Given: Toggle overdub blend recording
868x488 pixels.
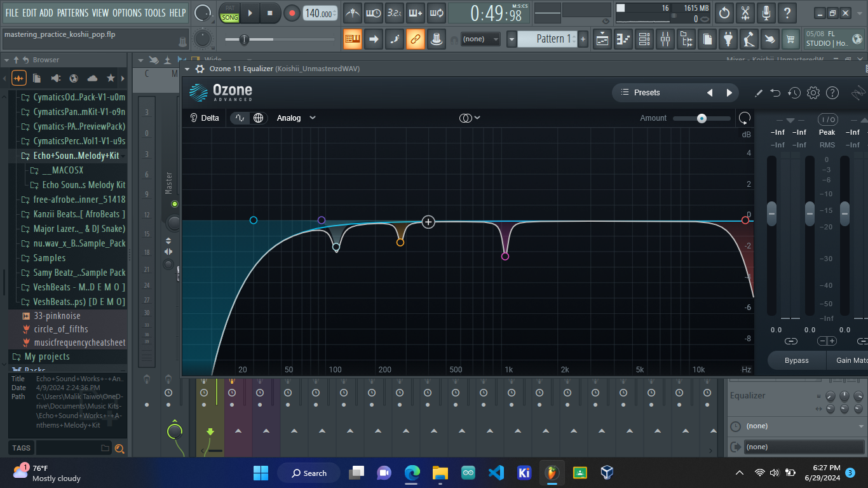Looking at the screenshot, I should click(x=416, y=13).
